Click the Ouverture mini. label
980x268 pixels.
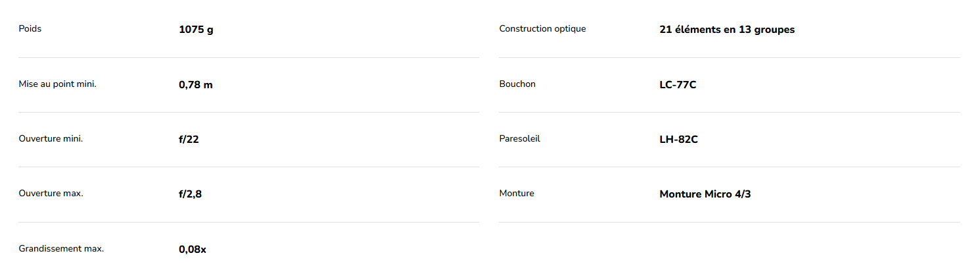tap(51, 139)
